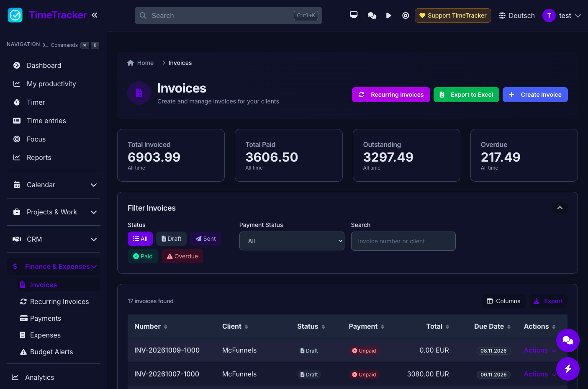
Task: Open Recurring Invoices in sidebar submenu
Action: click(59, 301)
